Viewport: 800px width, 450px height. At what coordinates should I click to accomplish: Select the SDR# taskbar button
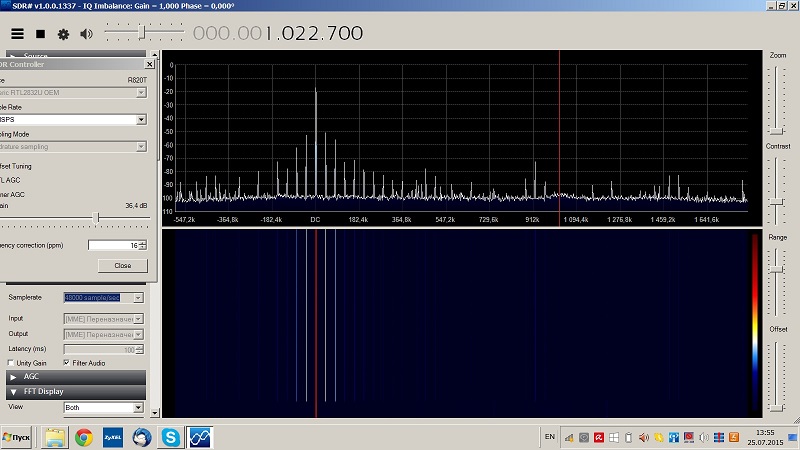(x=199, y=438)
